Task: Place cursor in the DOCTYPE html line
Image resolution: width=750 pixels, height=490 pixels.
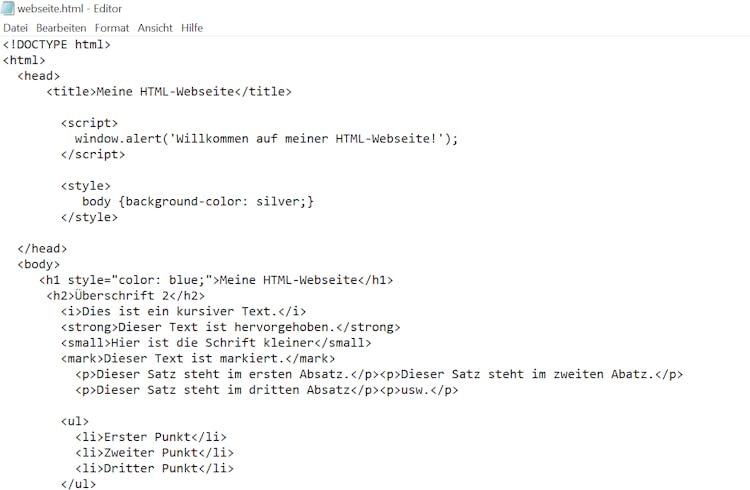Action: click(57, 45)
